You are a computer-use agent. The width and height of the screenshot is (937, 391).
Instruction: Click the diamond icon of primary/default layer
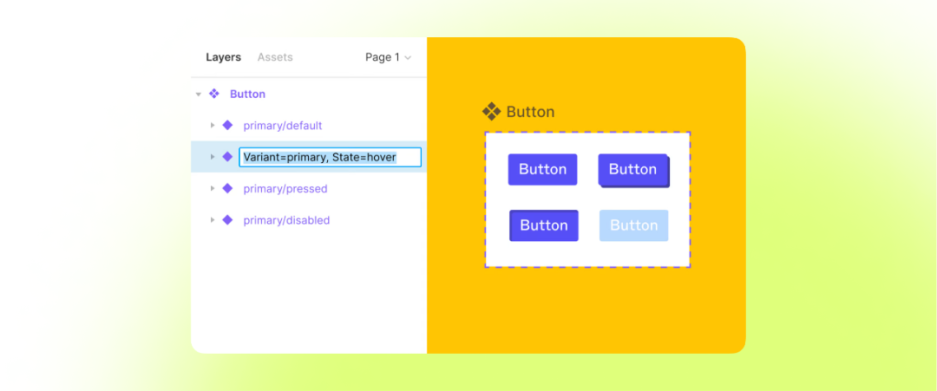227,126
